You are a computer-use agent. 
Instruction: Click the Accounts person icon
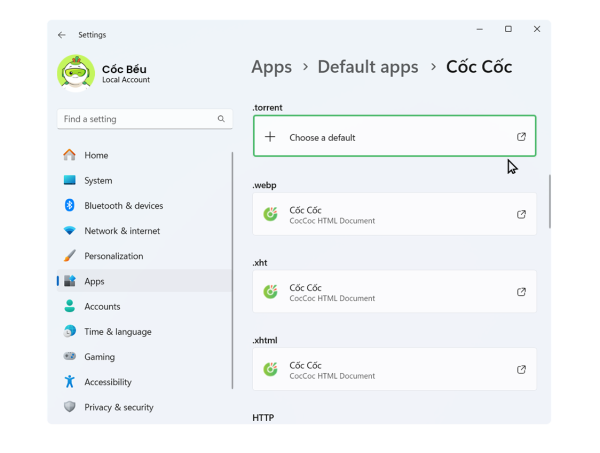(70, 306)
